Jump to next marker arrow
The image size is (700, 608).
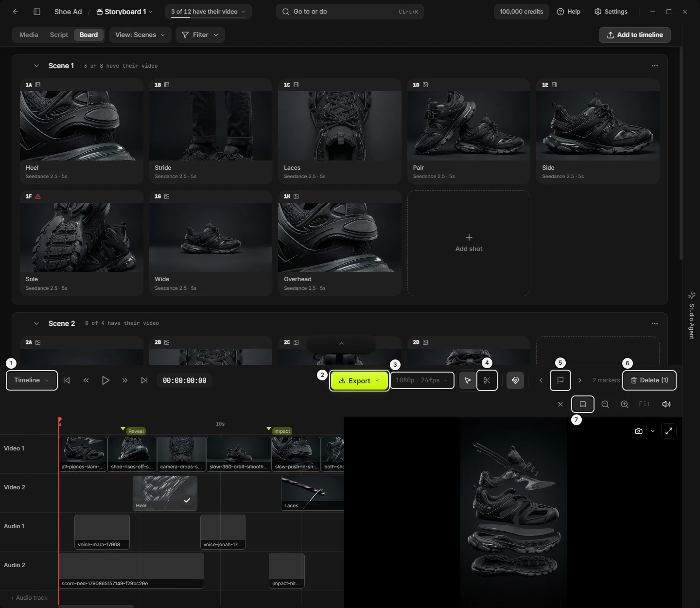pos(580,380)
